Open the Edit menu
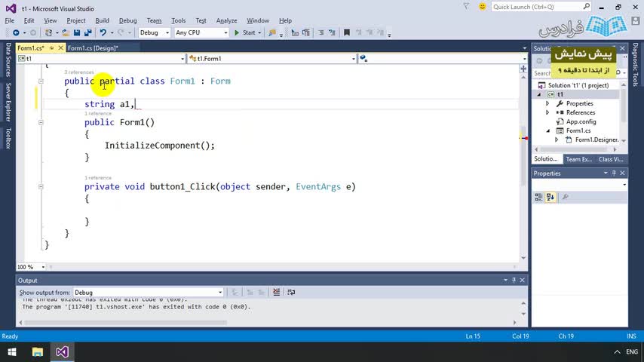Viewport: 644px width, 362px height. click(x=29, y=20)
